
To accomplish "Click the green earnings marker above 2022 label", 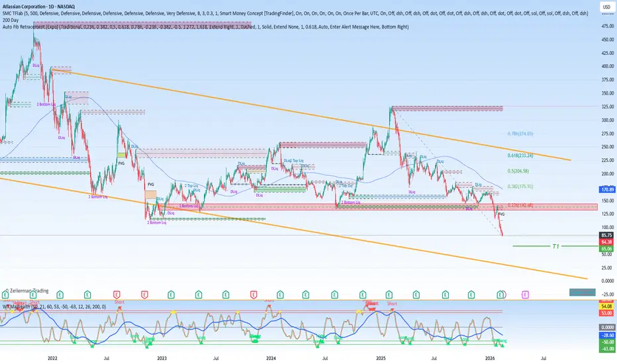I will 60,295.
